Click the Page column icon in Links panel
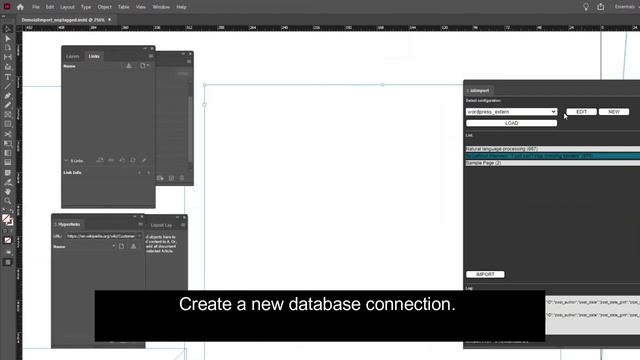The width and height of the screenshot is (640, 360). (142, 66)
